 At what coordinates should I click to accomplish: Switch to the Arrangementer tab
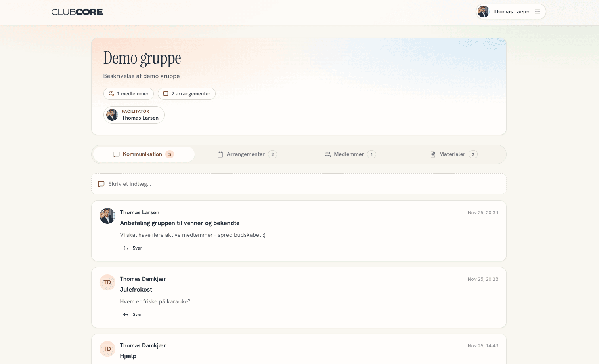(247, 154)
